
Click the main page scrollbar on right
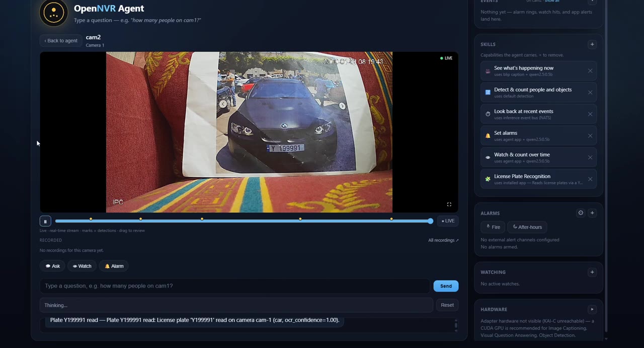[606, 166]
